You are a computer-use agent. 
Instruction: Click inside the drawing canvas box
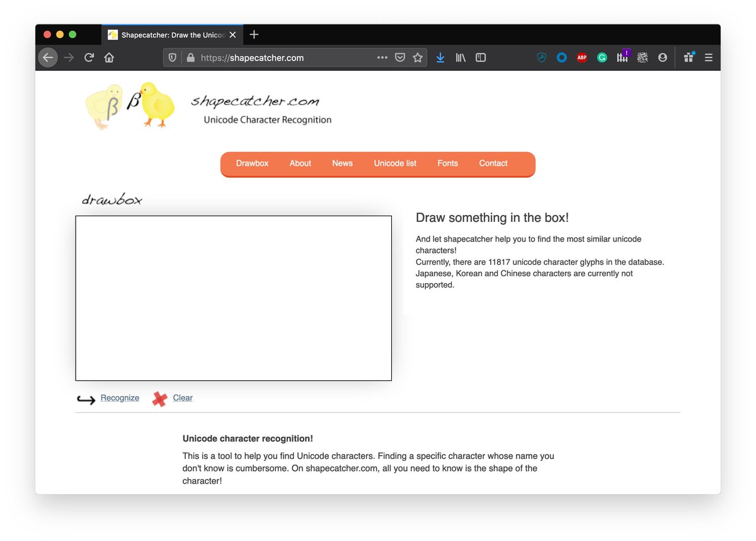pyautogui.click(x=234, y=298)
